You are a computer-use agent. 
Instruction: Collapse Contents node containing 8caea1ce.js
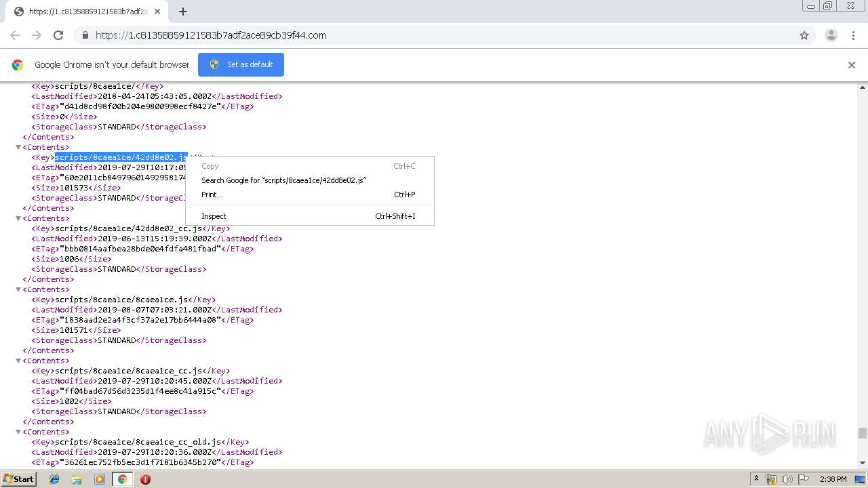[x=18, y=289]
